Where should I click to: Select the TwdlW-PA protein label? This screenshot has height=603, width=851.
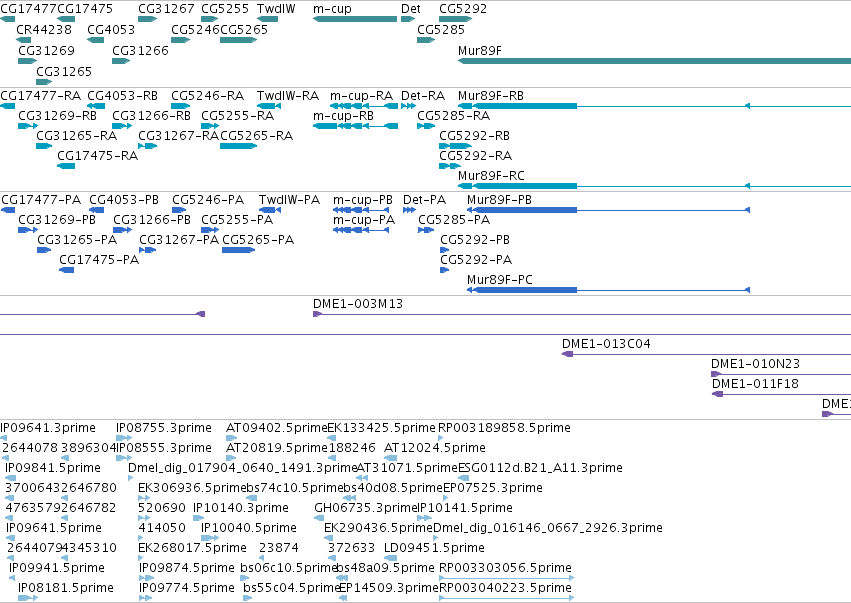point(289,200)
